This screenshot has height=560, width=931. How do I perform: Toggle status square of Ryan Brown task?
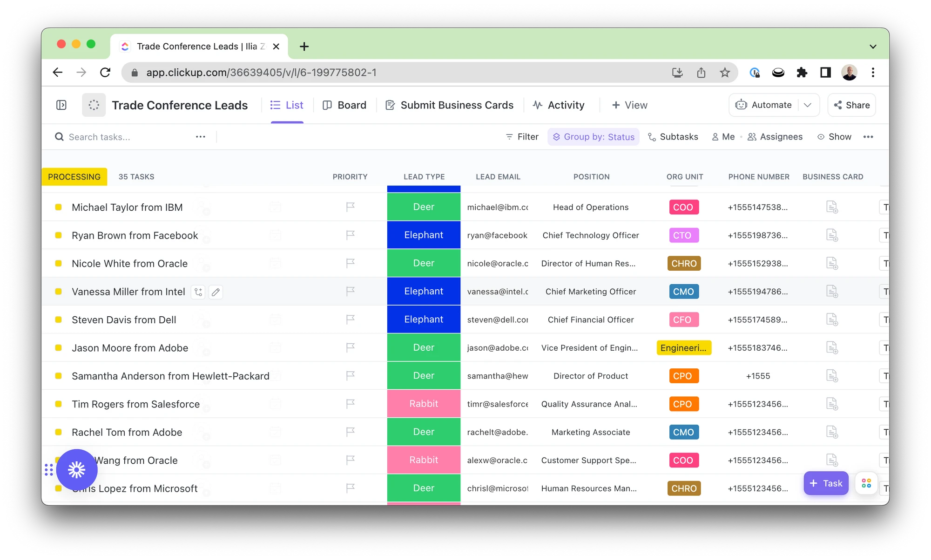(x=58, y=235)
